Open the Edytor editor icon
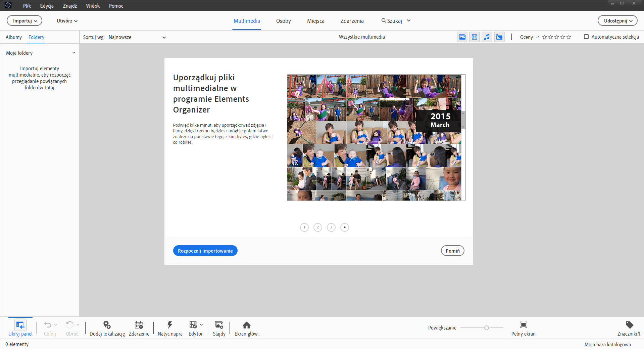This screenshot has width=644, height=349. (193, 325)
